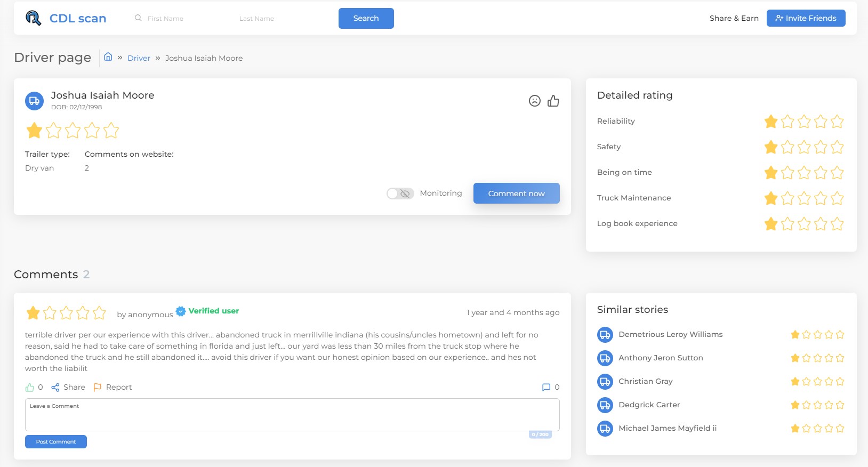Click the thumbs up icon for Joshua
Screen dimensions: 868x467
(x=553, y=101)
